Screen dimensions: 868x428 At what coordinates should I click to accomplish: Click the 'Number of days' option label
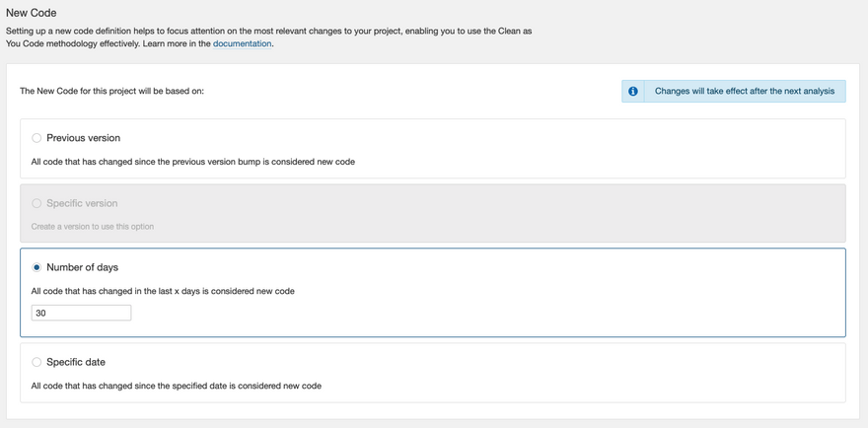coord(82,267)
